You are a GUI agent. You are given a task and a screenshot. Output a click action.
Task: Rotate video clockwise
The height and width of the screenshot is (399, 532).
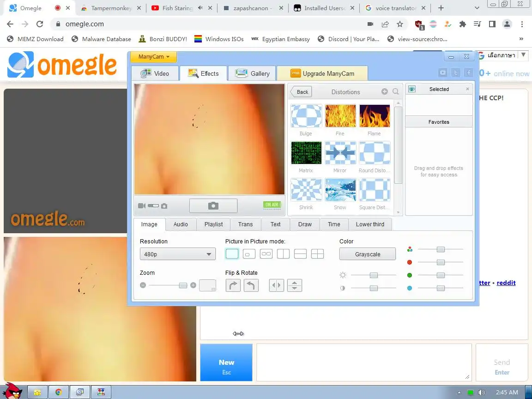[x=233, y=285]
